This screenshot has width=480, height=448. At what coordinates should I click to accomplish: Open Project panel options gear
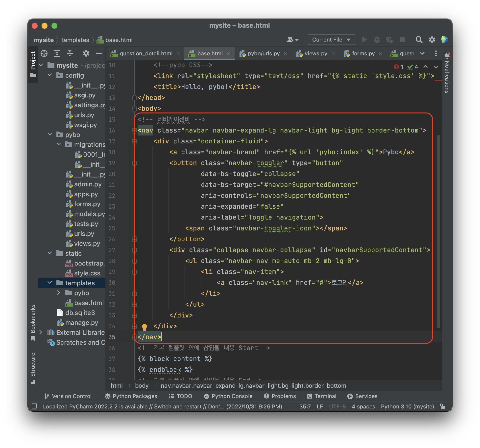86,53
